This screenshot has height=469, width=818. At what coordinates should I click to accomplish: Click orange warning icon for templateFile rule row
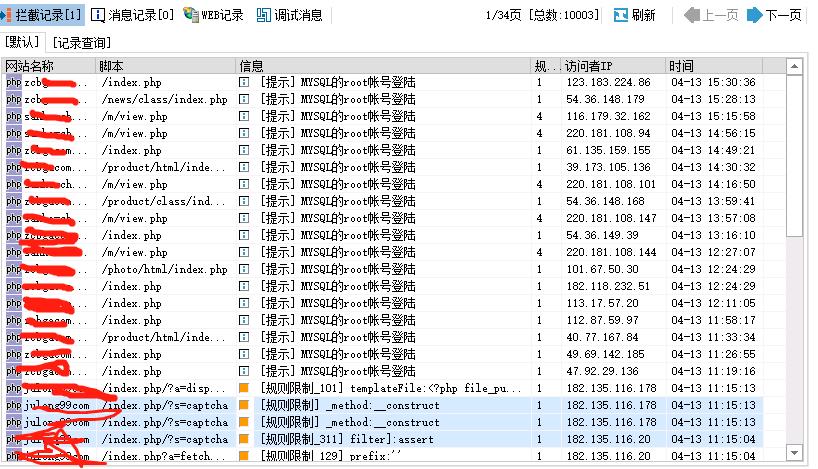(x=244, y=388)
